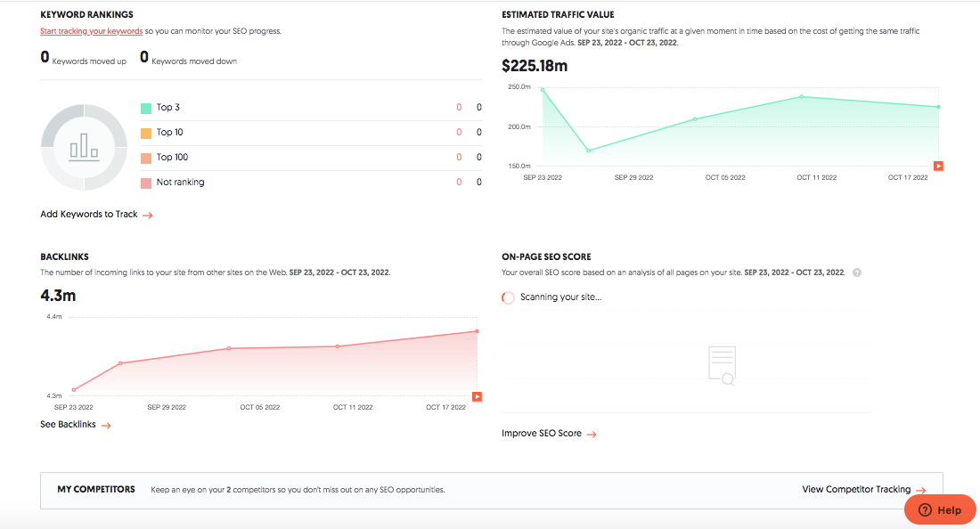This screenshot has width=980, height=529.
Task: Click the orange play icon on backlinks chart
Action: click(x=477, y=396)
